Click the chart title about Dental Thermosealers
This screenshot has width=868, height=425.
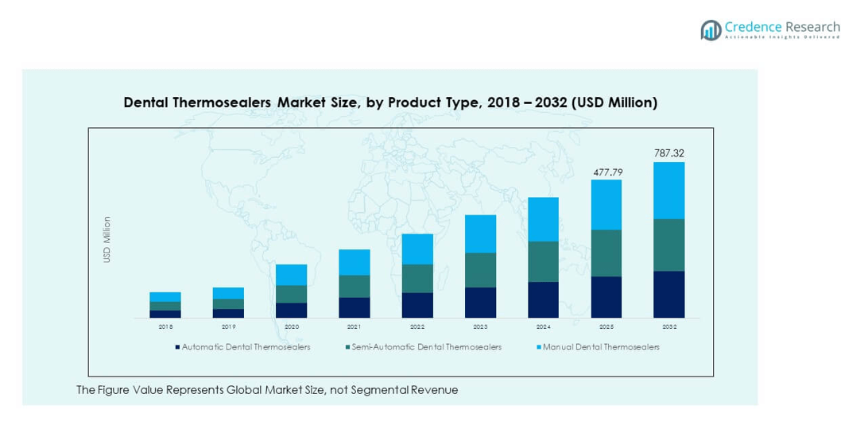390,102
